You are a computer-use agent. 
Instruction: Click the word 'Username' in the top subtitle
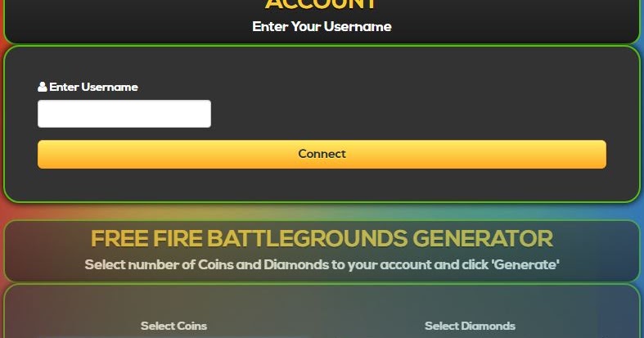358,27
